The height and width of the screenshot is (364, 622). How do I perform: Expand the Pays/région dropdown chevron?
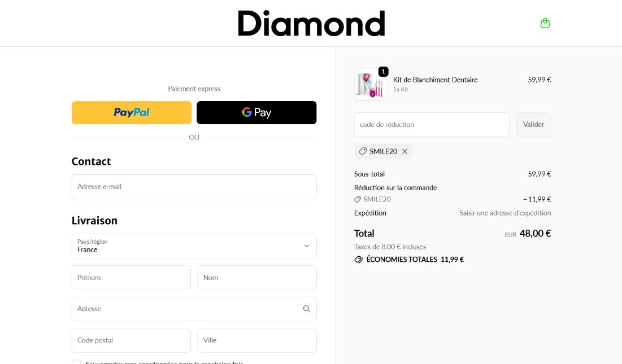click(306, 246)
